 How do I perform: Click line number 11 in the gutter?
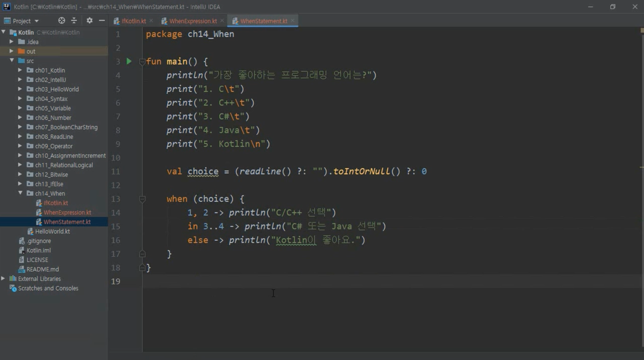116,172
